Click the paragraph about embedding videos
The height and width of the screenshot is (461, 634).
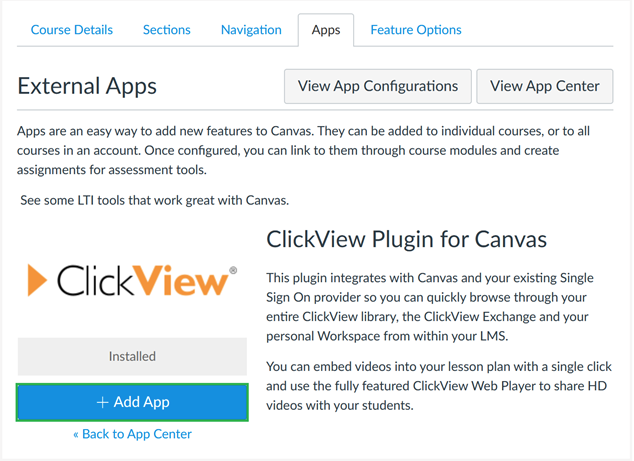point(439,386)
